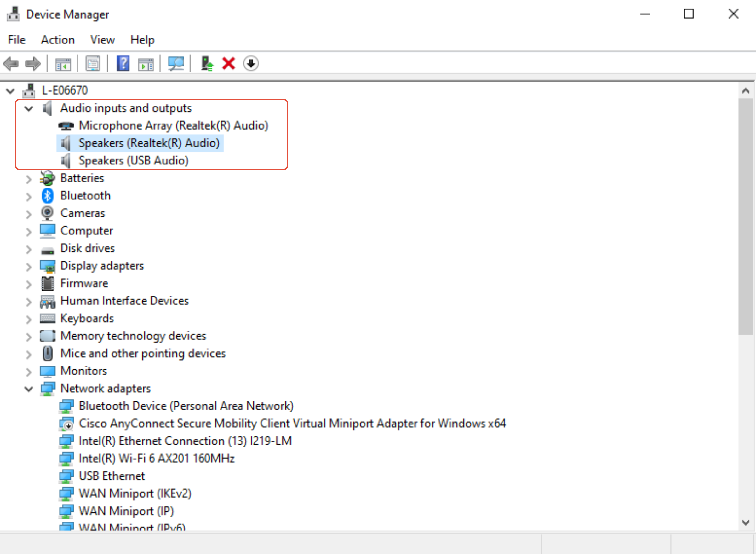Collapse the Audio inputs and outputs node
The width and height of the screenshot is (756, 554).
point(29,108)
